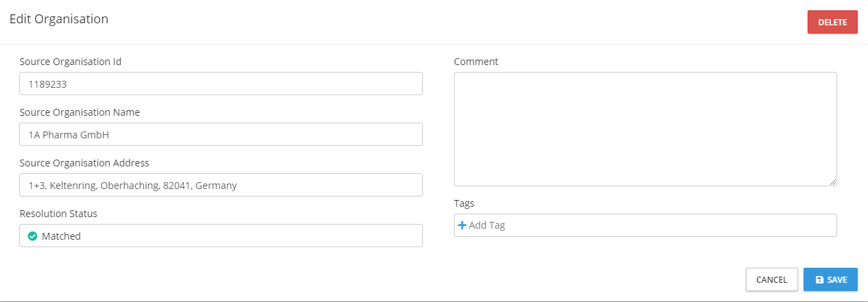Click the Comment label
868x302 pixels.
(x=476, y=62)
